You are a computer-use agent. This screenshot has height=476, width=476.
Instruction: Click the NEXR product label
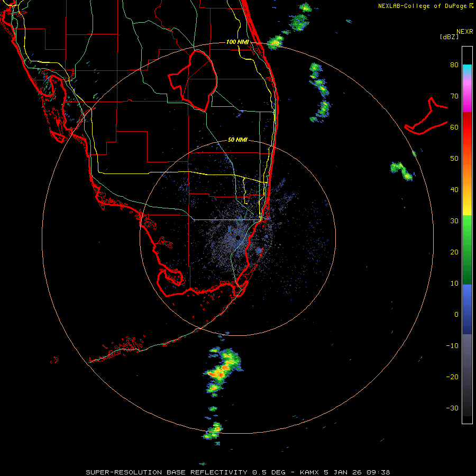(464, 32)
